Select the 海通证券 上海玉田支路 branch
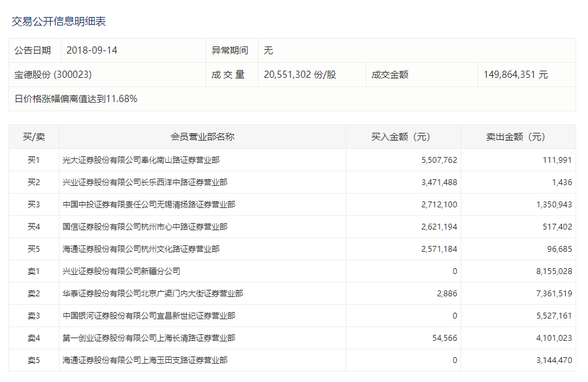588x382 pixels. 144,360
